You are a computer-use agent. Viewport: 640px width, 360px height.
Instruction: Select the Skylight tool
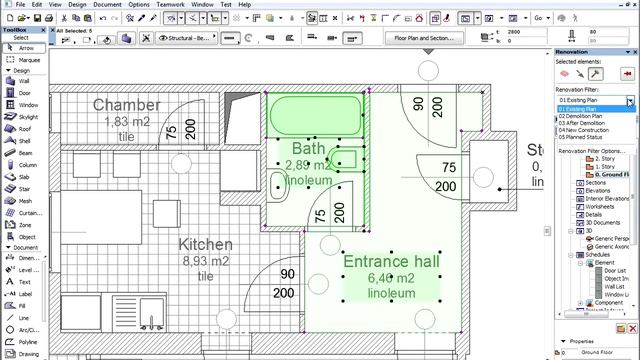(x=24, y=117)
